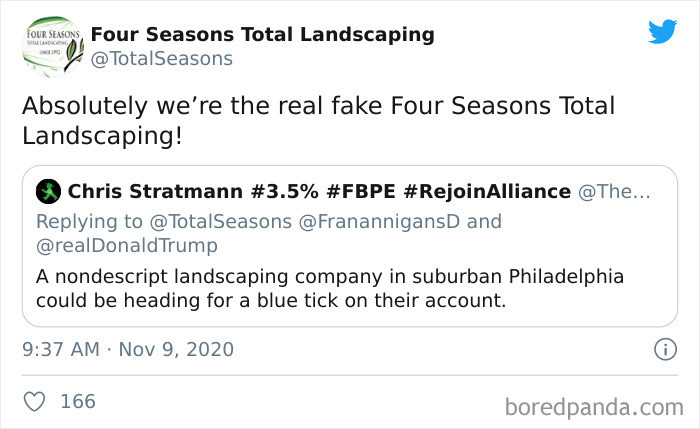Click the word 'and' in the Replying to line
This screenshot has height=429, width=700.
[484, 221]
